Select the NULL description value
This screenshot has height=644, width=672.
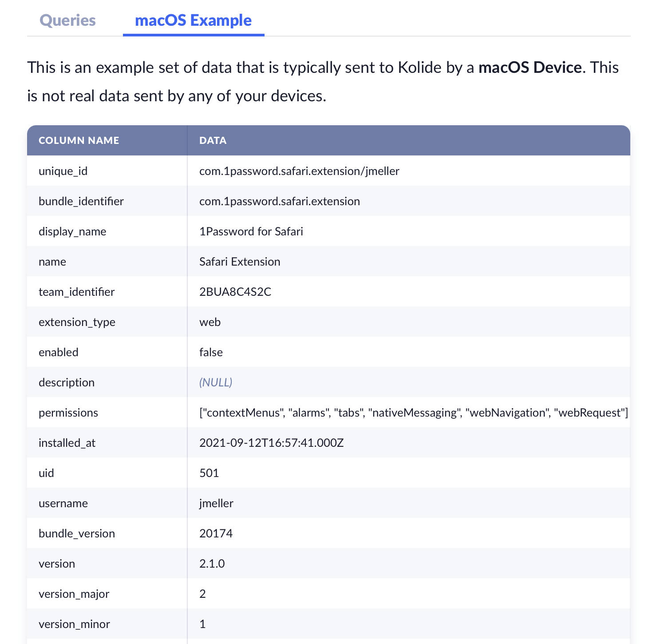point(216,382)
